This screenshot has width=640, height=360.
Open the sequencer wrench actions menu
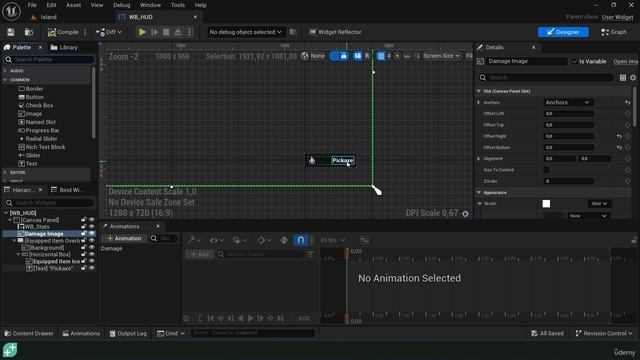pyautogui.click(x=194, y=240)
